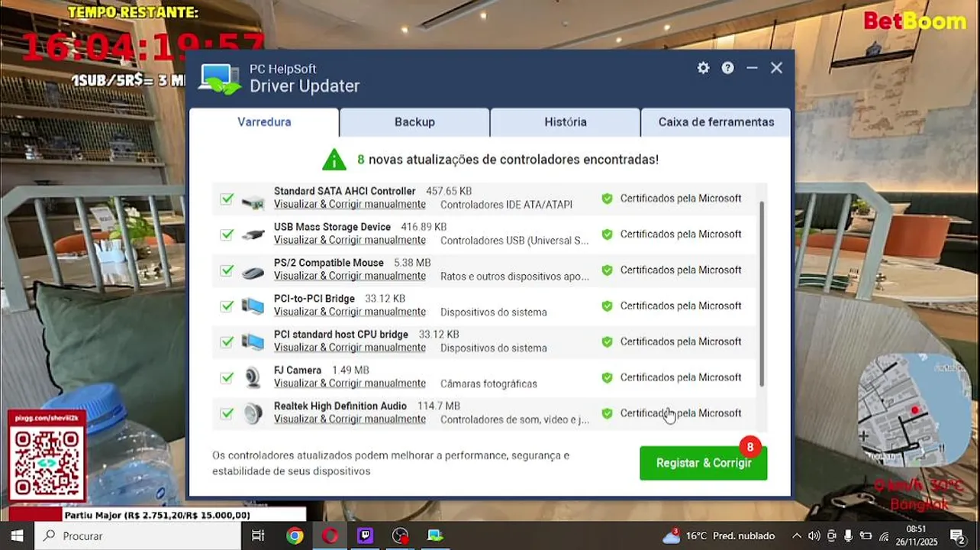Uncheck FJ Camera checkbox

coord(227,377)
